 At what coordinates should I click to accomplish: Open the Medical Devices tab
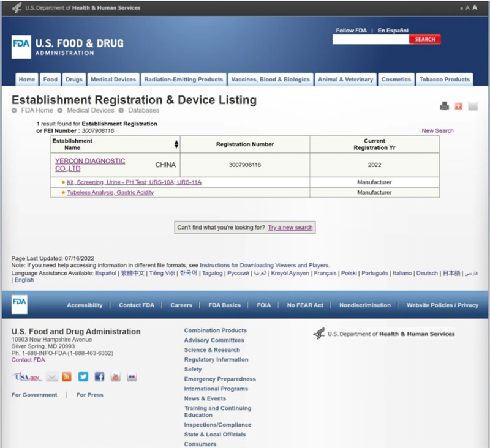pyautogui.click(x=113, y=80)
